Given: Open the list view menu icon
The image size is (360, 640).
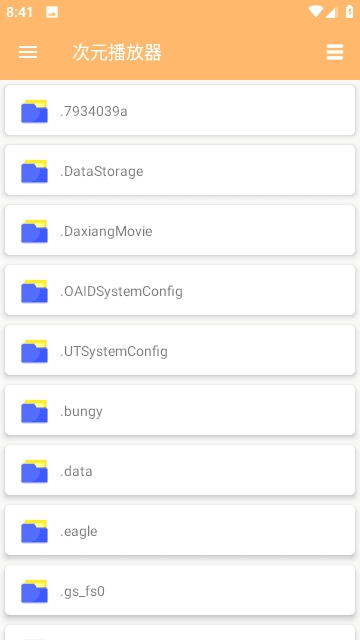Looking at the screenshot, I should point(335,52).
